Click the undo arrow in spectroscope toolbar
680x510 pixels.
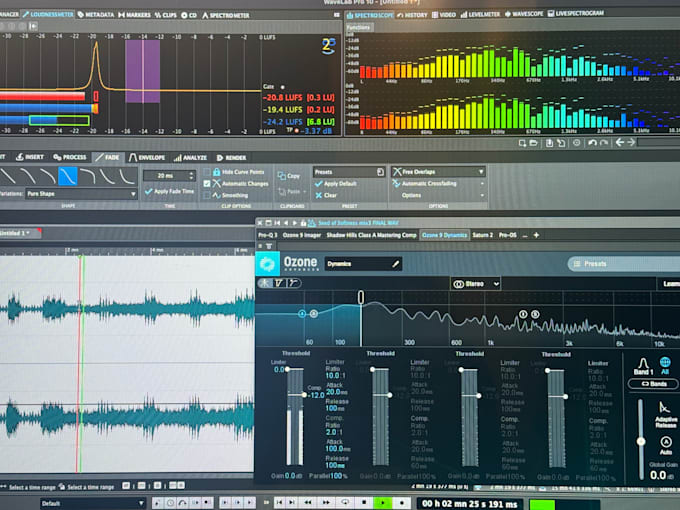tap(592, 143)
